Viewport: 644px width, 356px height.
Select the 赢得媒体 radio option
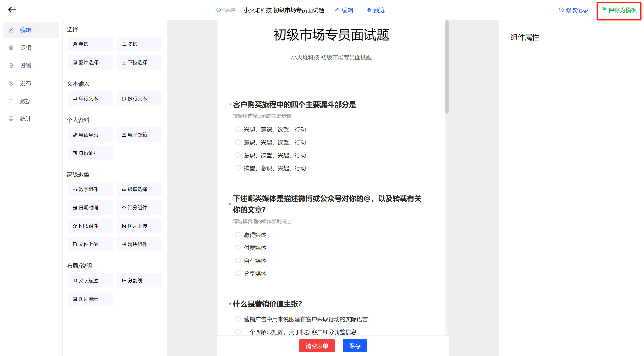238,235
